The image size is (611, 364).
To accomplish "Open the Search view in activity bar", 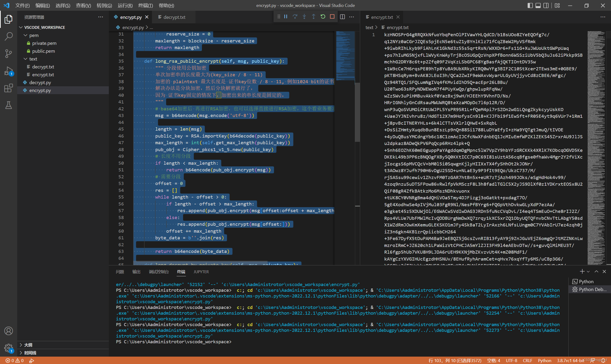I will click(x=9, y=36).
